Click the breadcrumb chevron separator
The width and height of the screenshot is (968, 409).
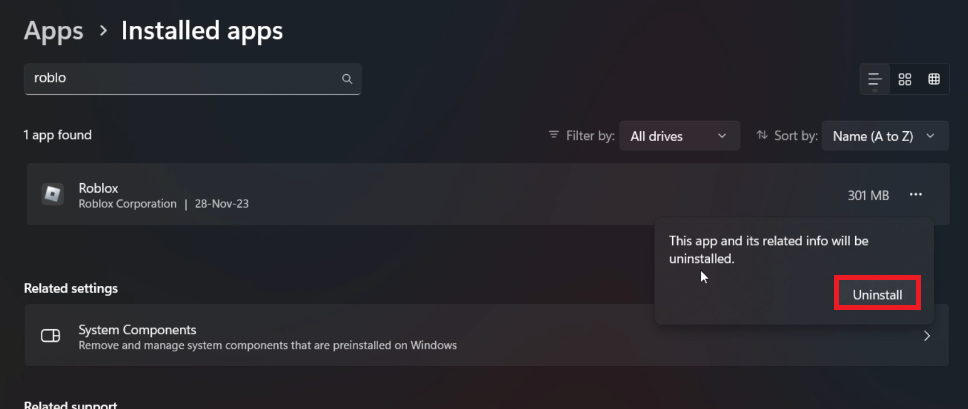point(102,32)
